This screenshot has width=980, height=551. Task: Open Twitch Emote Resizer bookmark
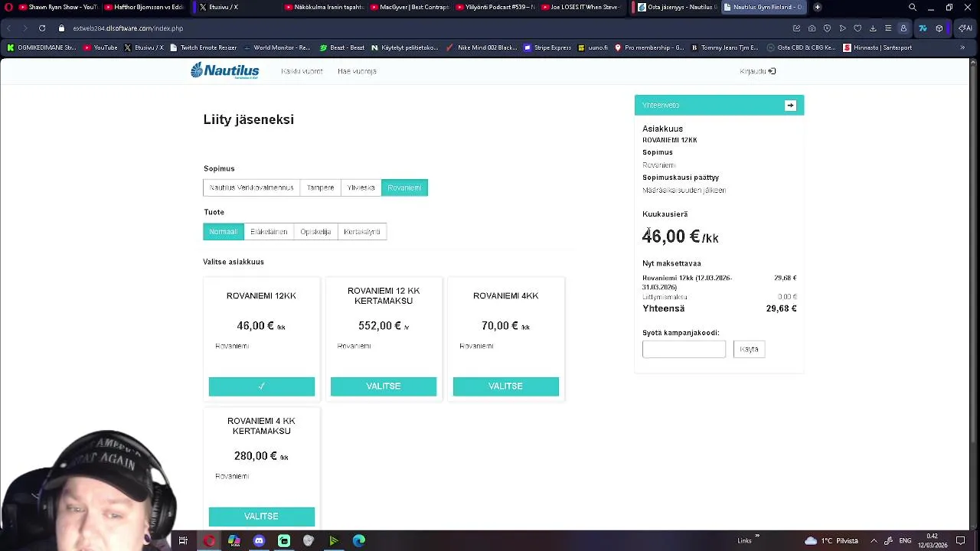pos(204,47)
